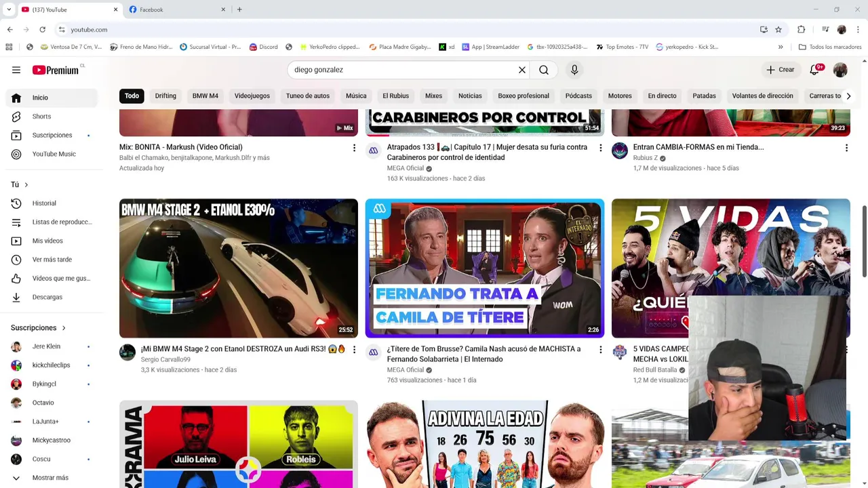Viewport: 868px width, 488px height.
Task: Open options menu for Mix: BONITA video
Action: (x=354, y=148)
